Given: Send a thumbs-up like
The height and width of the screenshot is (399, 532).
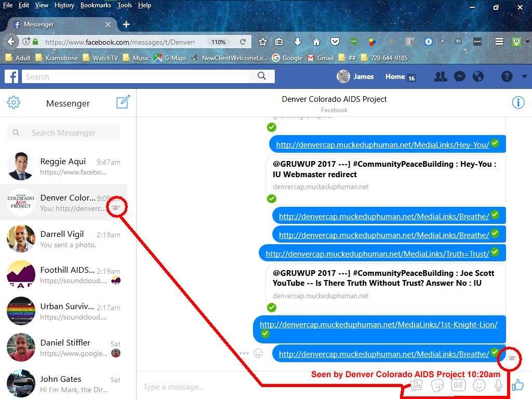Looking at the screenshot, I should click(x=518, y=385).
